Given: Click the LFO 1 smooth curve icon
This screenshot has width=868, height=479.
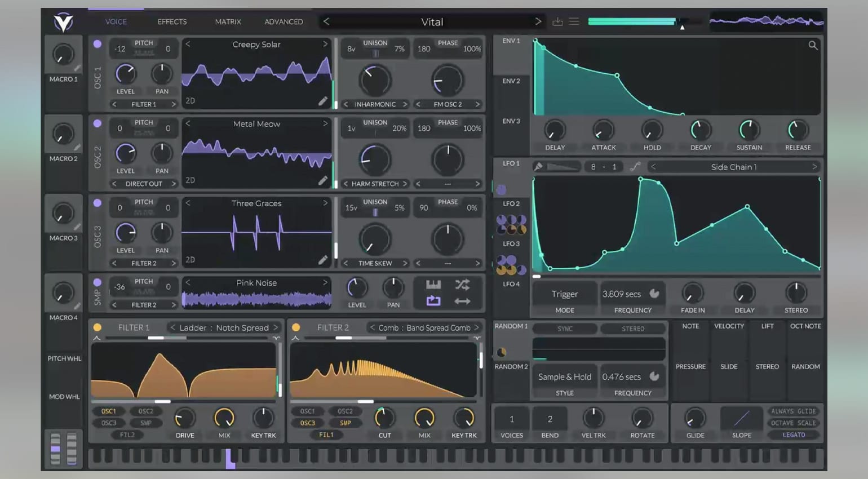Looking at the screenshot, I should pos(635,167).
